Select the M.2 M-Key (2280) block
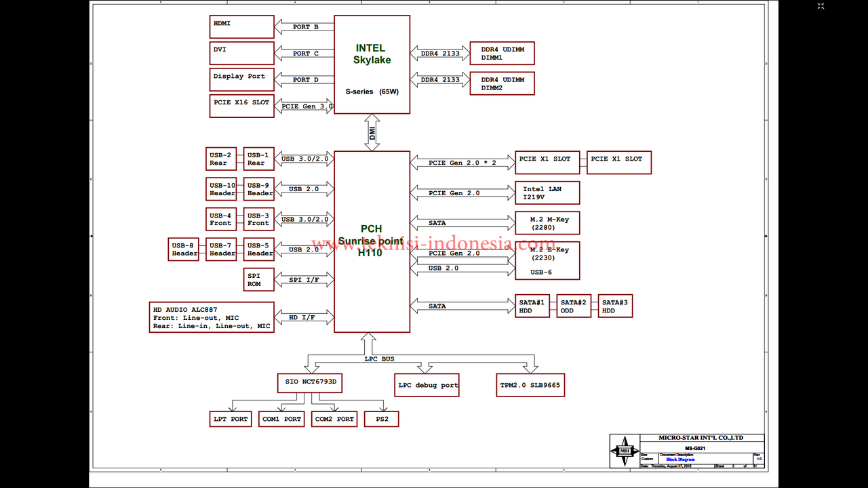This screenshot has width=868, height=488. click(x=547, y=223)
